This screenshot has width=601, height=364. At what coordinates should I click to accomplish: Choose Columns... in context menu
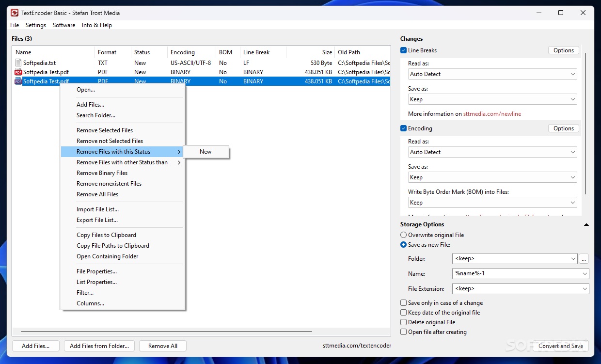(122, 303)
